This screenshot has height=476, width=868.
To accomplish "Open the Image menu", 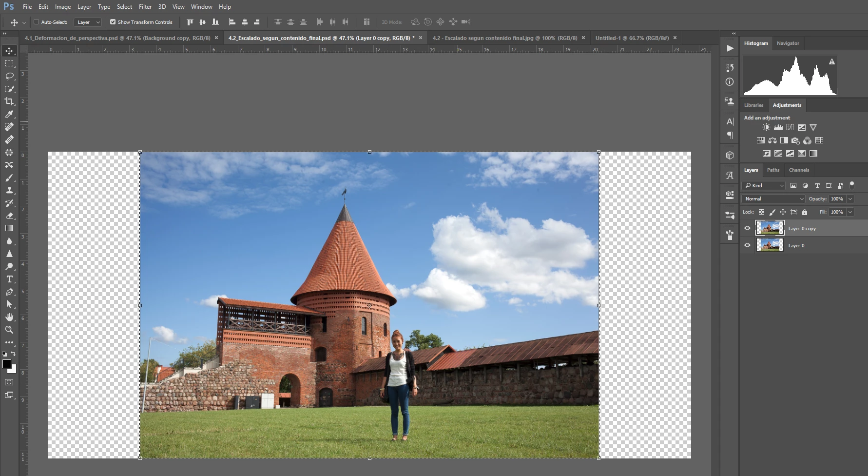I will (63, 7).
